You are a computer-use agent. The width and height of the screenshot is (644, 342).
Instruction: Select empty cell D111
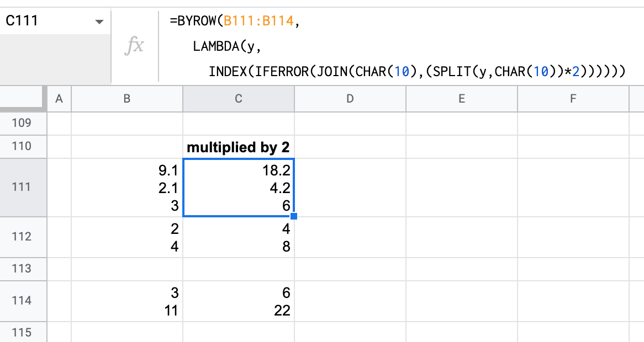[x=350, y=188]
